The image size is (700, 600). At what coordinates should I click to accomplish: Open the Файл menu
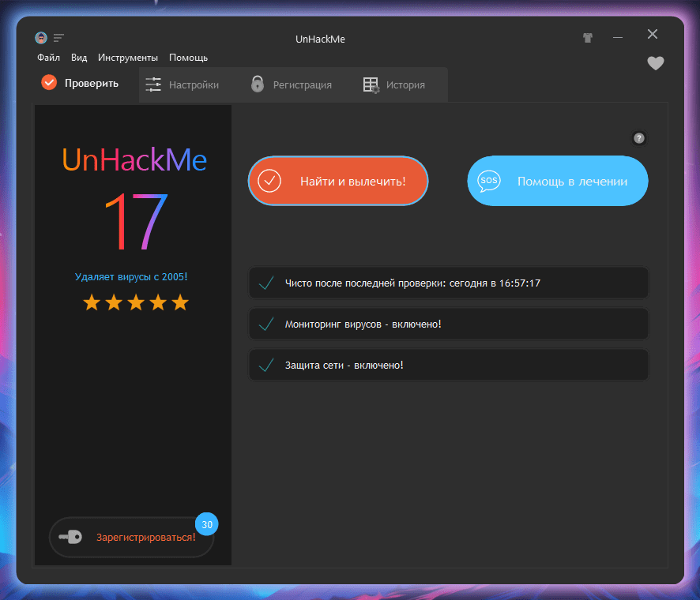click(x=48, y=58)
